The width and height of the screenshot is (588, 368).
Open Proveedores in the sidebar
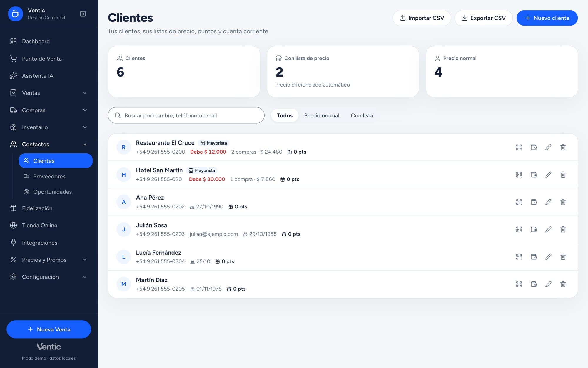point(56,176)
